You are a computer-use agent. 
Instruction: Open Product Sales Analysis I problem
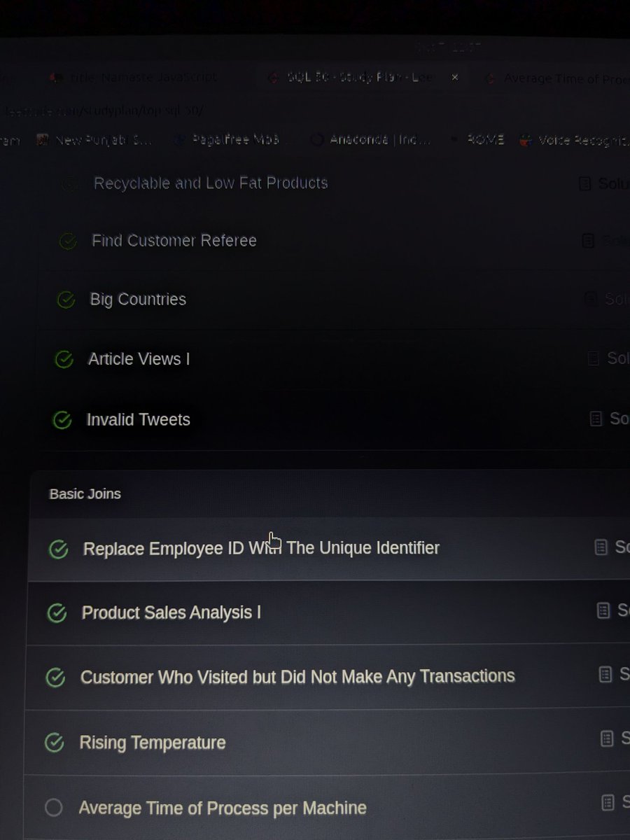pos(171,612)
